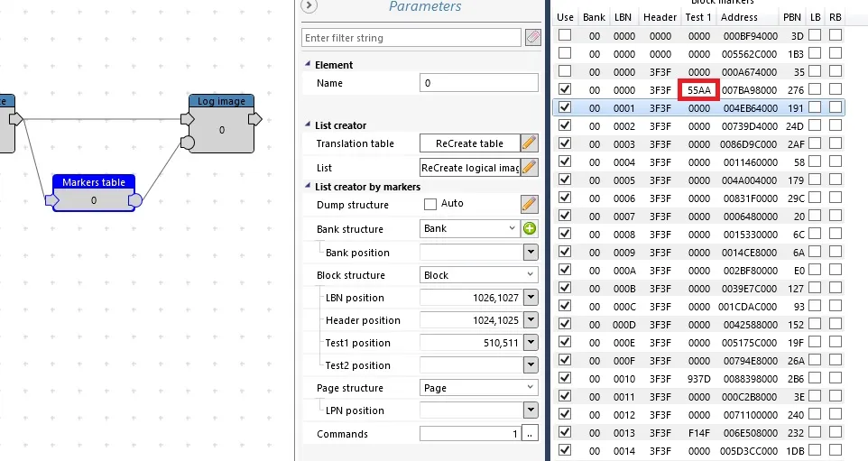Image resolution: width=868 pixels, height=461 pixels.
Task: Click the Enter filter string field
Action: click(x=411, y=38)
